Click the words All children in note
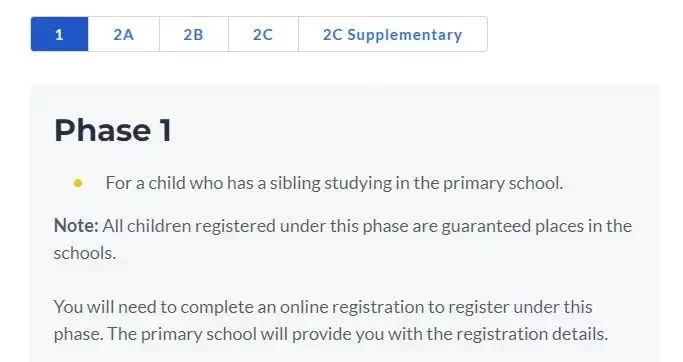683x362 pixels. (x=146, y=227)
